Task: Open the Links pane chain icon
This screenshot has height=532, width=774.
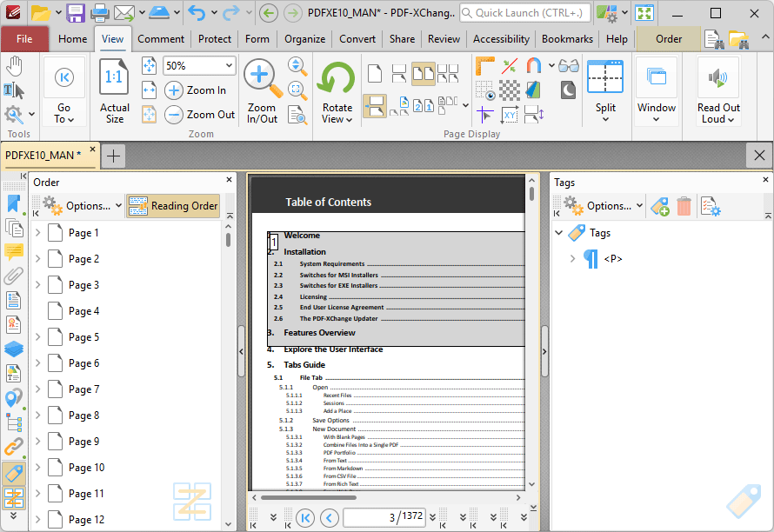Action: [14, 447]
